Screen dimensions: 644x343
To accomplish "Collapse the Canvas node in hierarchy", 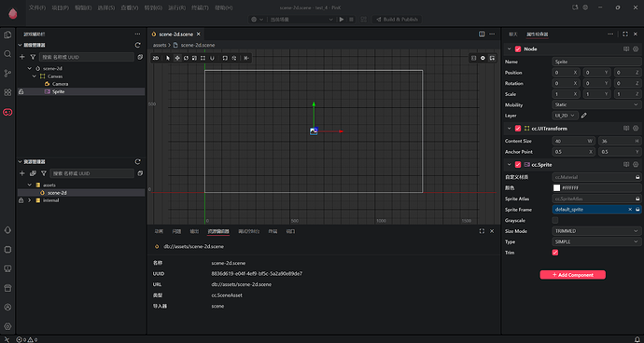I will click(35, 76).
